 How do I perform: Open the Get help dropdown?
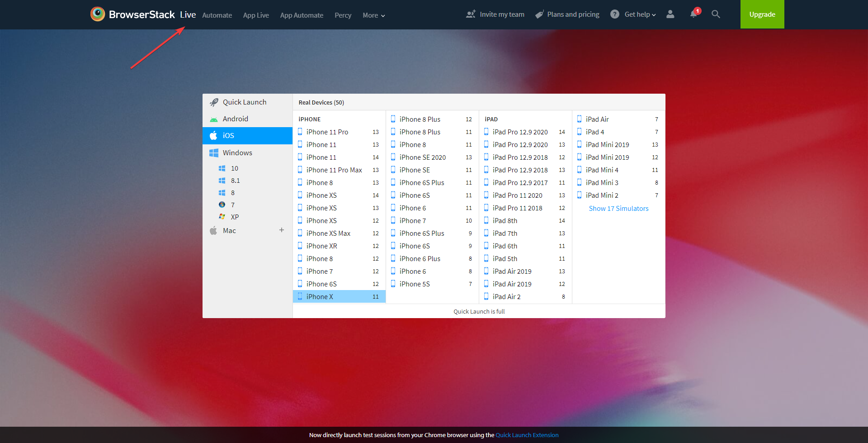[x=640, y=14]
